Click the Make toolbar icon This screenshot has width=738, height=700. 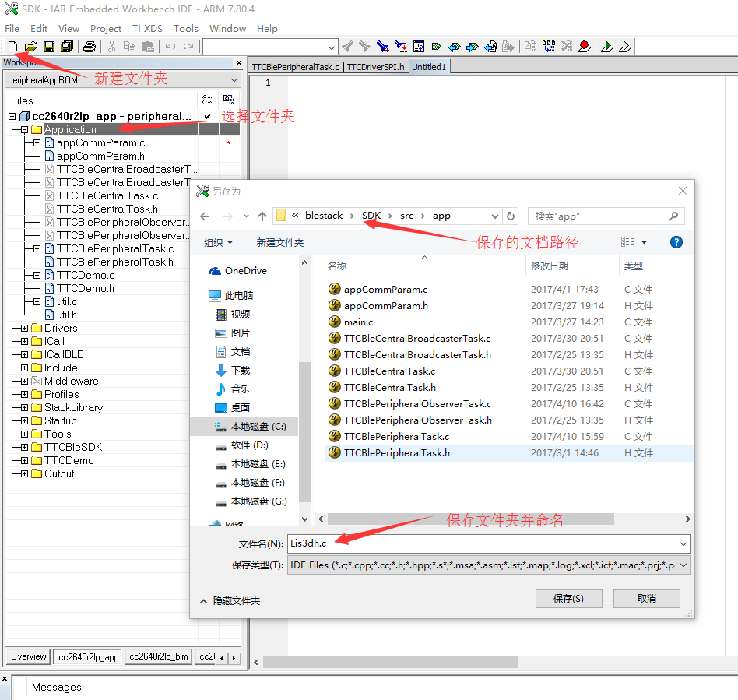548,47
